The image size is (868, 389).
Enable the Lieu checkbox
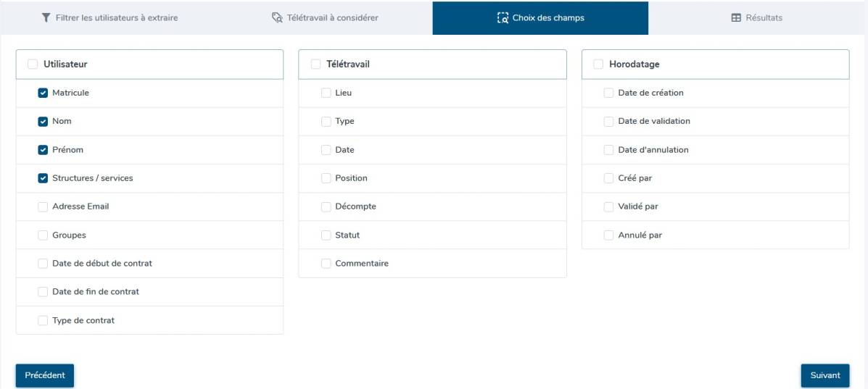(326, 93)
